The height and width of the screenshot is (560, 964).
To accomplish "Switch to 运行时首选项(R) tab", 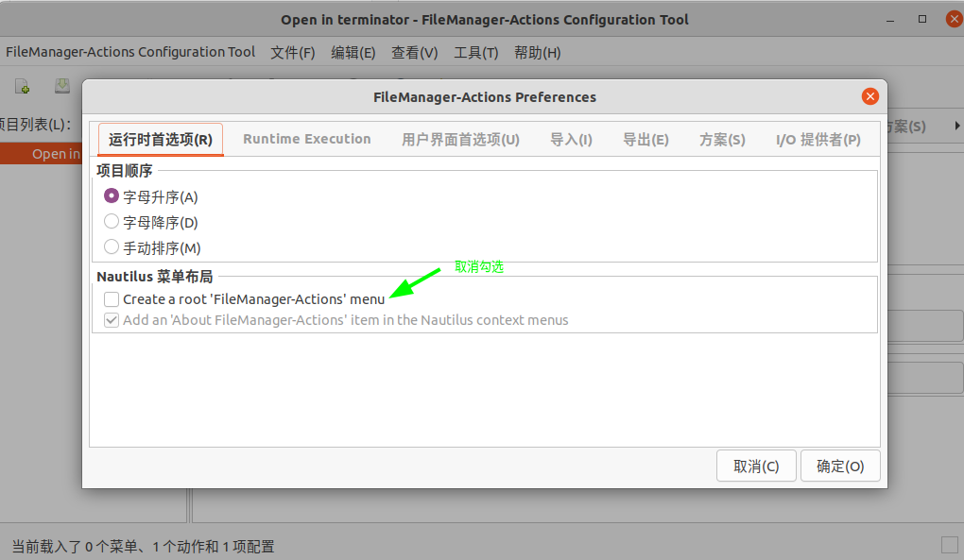I will tap(161, 140).
